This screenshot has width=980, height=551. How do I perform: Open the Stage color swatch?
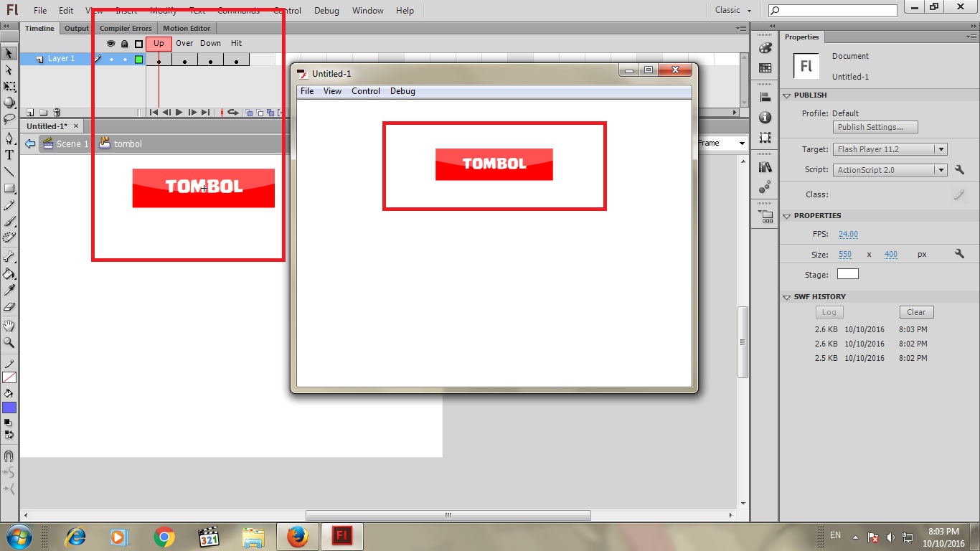(x=847, y=274)
